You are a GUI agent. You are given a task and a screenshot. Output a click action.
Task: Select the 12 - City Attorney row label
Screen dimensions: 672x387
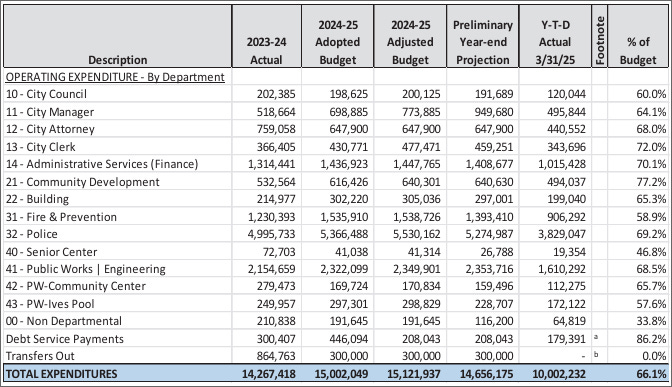point(50,129)
